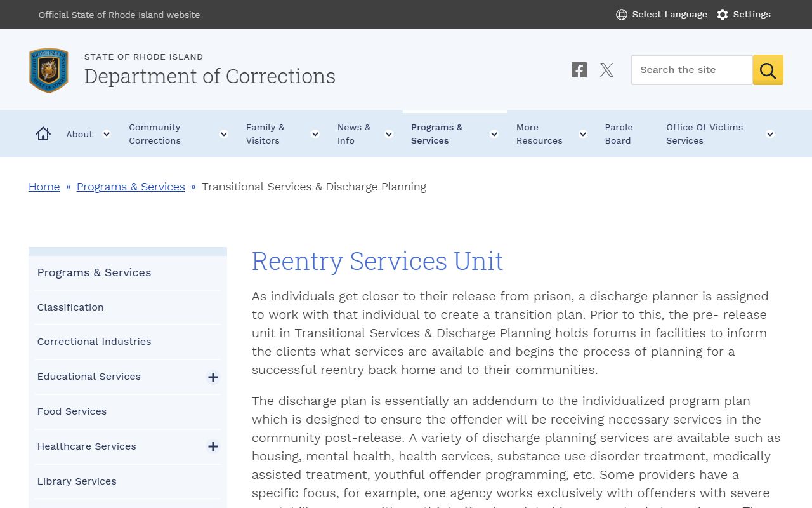Image resolution: width=812 pixels, height=508 pixels.
Task: Click the yellow search magnifier button
Action: point(768,70)
